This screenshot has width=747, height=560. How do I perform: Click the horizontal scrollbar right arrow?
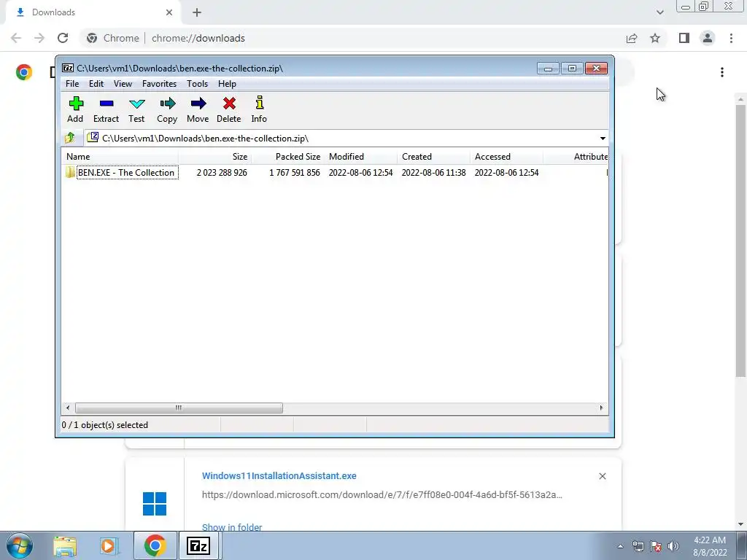point(601,408)
